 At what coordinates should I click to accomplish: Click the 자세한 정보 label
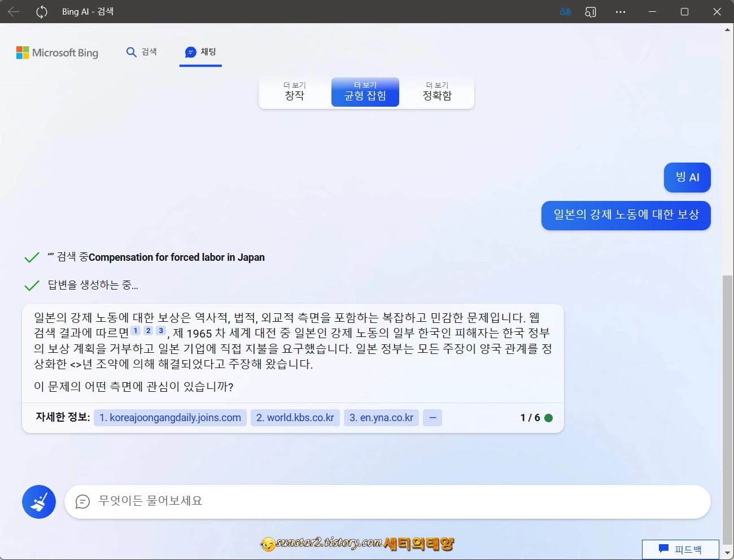coord(63,418)
